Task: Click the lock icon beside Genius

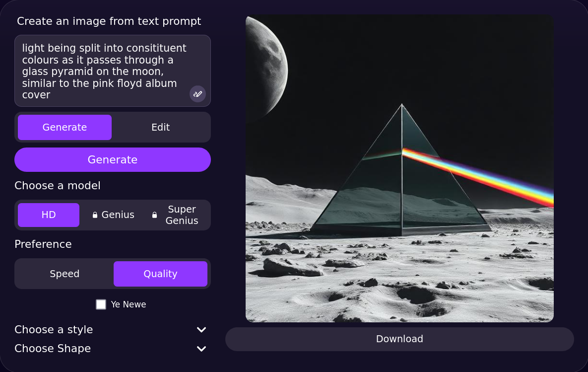Action: [95, 215]
